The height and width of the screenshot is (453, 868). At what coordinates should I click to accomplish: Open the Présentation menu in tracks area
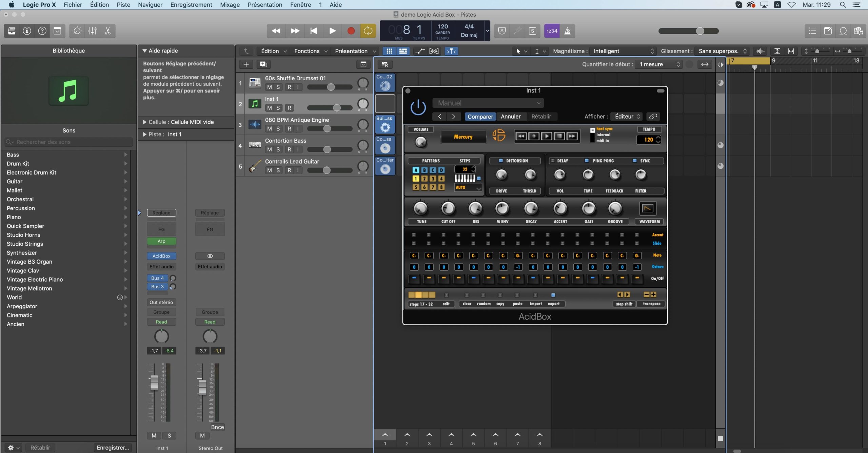click(355, 51)
